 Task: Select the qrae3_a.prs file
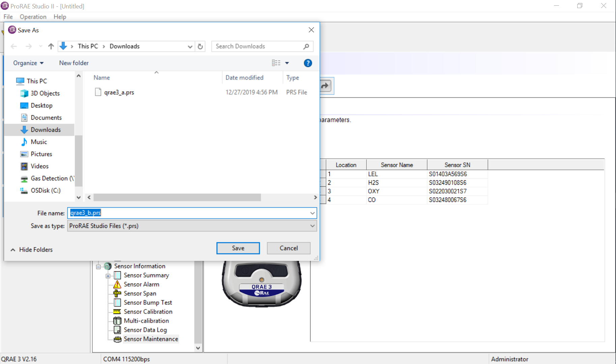coord(119,92)
